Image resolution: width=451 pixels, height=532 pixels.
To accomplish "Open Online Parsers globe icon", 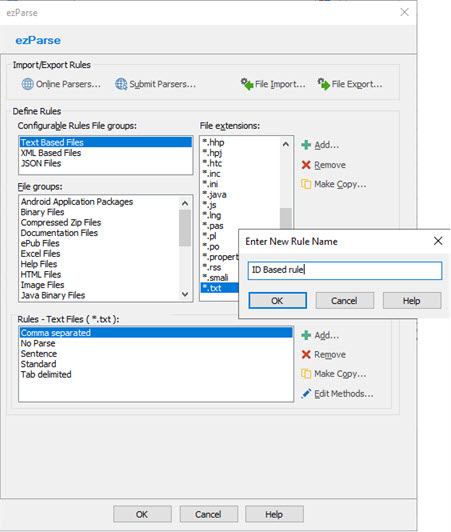I will click(27, 84).
